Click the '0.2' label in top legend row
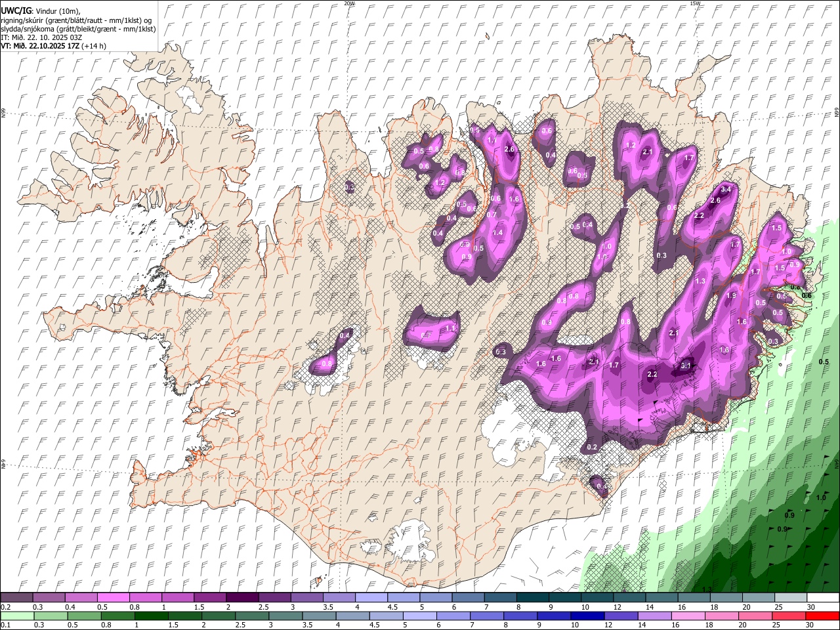The width and height of the screenshot is (840, 630). pyautogui.click(x=6, y=607)
